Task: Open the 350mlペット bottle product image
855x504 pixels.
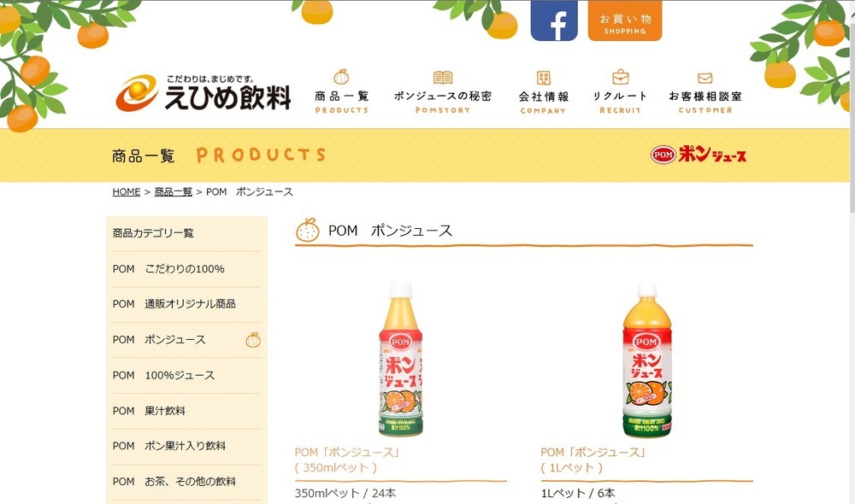Action: click(x=401, y=359)
